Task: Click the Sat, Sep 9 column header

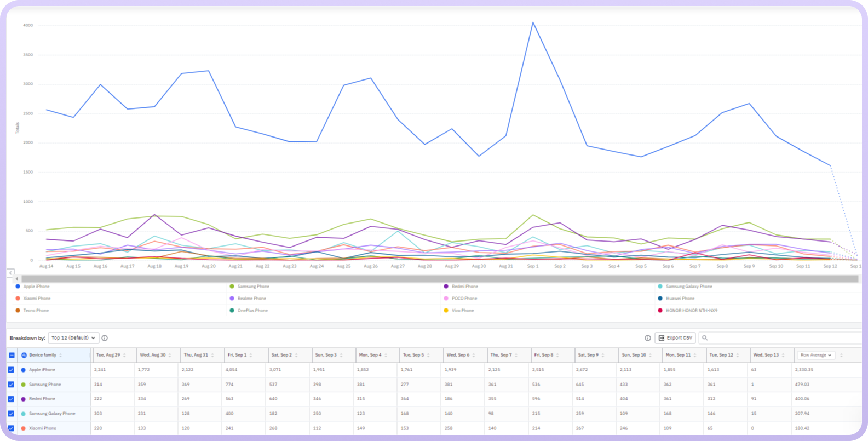Action: pyautogui.click(x=587, y=355)
